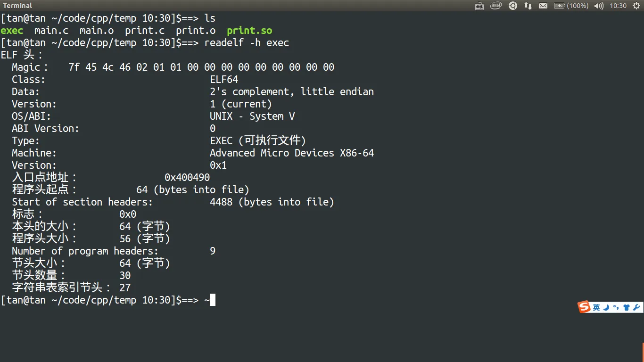Viewport: 644px width, 362px height.
Task: Click the program header count 9
Action: click(x=213, y=251)
